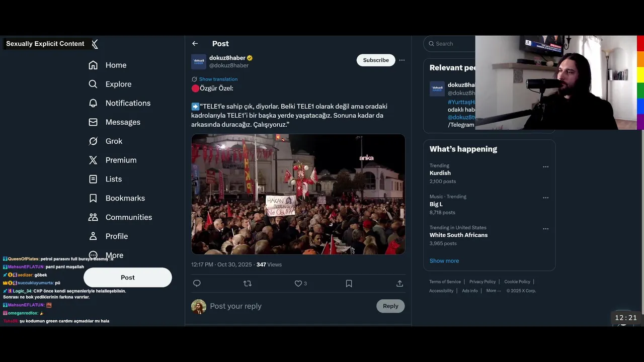
Task: Bookmark the post with the bookmark icon
Action: coord(349,284)
